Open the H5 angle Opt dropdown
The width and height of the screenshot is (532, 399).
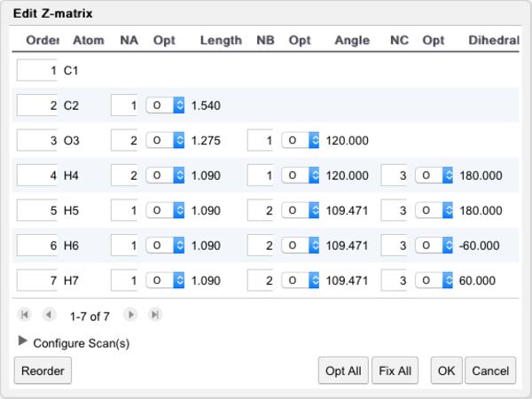coord(301,210)
